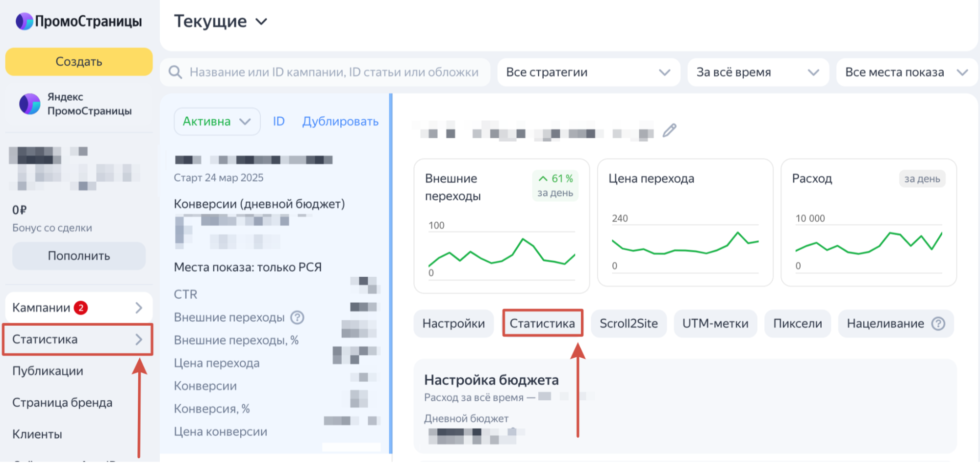Click the Статистика sidebar chevron arrow
Screen dimensions: 980x472
(139, 340)
